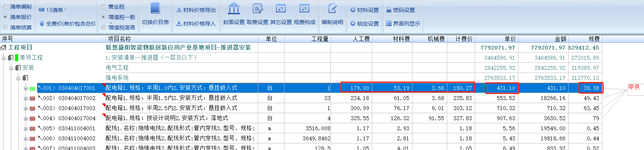The height and width of the screenshot is (150, 644).
Task: Open the GB 13清单 dropdown
Action: [53, 10]
